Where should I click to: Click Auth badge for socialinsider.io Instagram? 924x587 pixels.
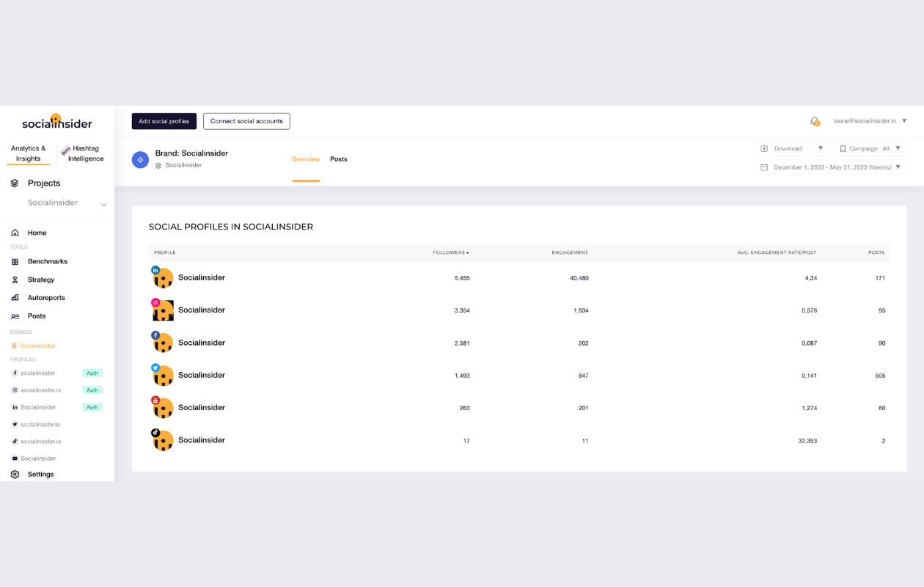click(x=92, y=390)
